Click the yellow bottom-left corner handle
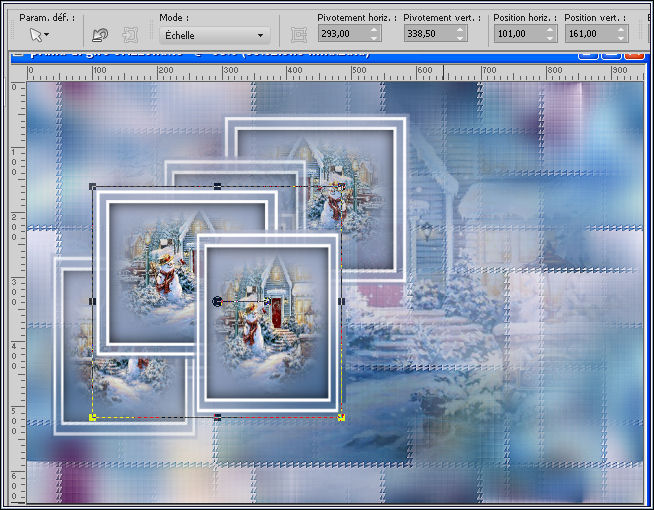The height and width of the screenshot is (510, 654). (93, 417)
